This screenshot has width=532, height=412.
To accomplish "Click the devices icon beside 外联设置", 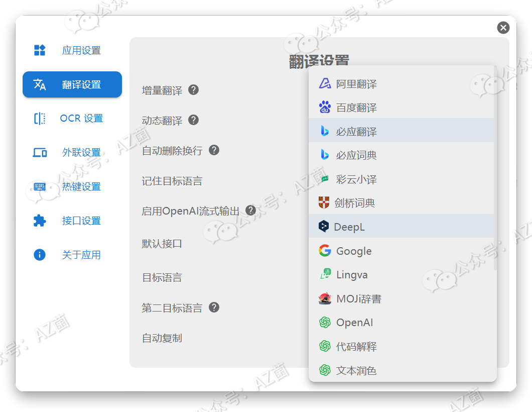I will point(40,153).
